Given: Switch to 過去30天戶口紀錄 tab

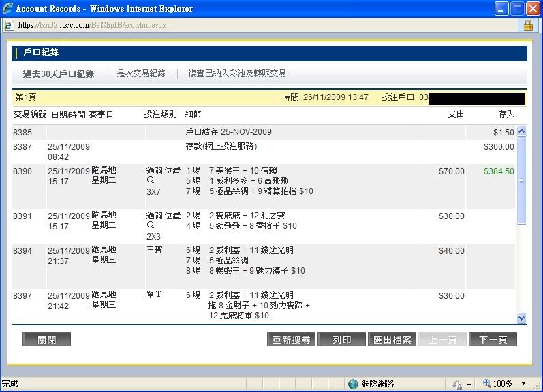Looking at the screenshot, I should pos(59,73).
